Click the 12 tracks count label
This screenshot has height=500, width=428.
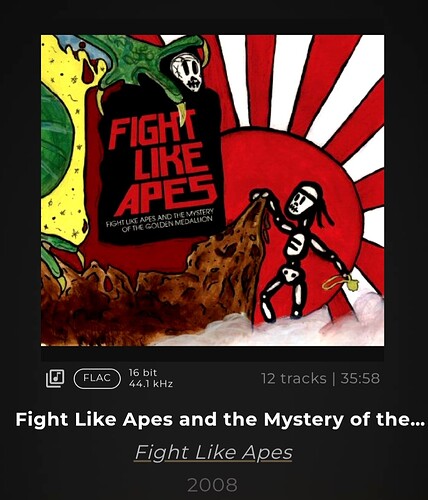(294, 379)
